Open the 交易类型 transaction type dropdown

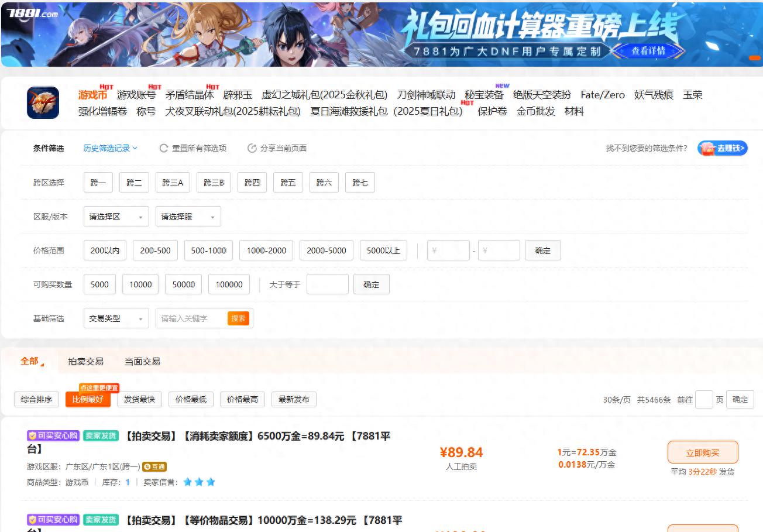[116, 318]
